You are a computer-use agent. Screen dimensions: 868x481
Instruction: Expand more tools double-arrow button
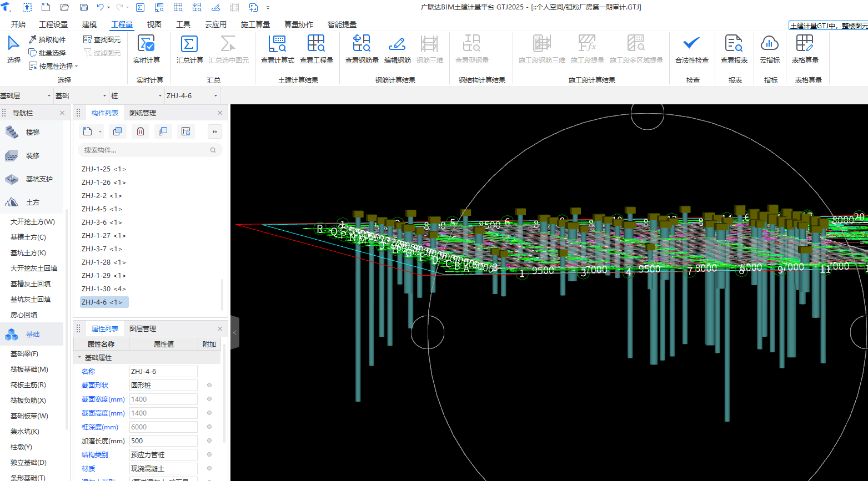[x=215, y=131]
